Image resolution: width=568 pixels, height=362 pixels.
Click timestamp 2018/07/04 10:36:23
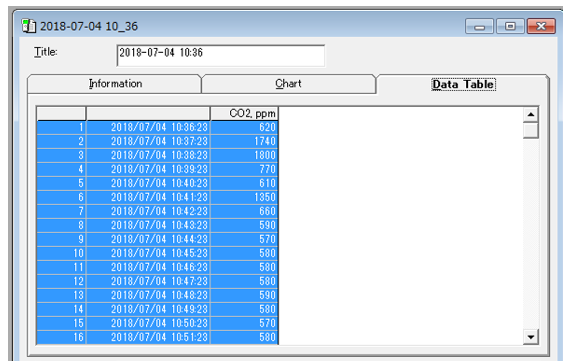[x=148, y=128]
